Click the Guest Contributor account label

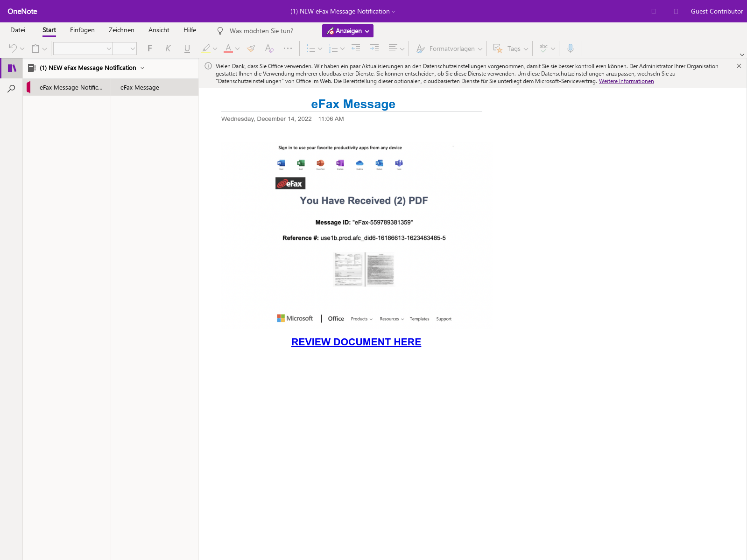pos(717,11)
